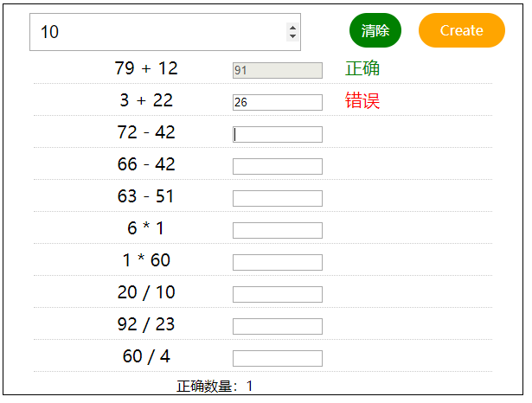Click the 92 / 23 question text
Viewport: 532px width, 403px height.
click(x=146, y=324)
